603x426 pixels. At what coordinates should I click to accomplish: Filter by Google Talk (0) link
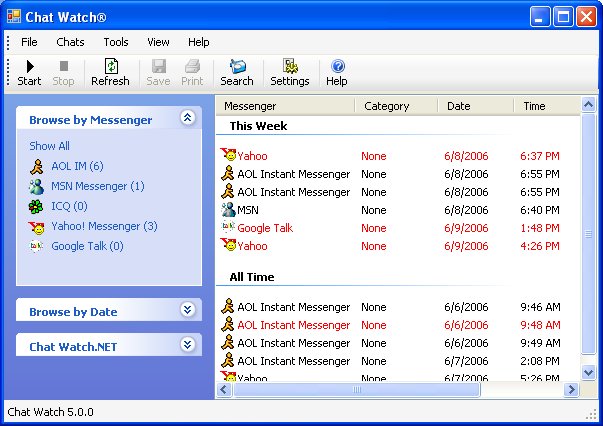87,246
